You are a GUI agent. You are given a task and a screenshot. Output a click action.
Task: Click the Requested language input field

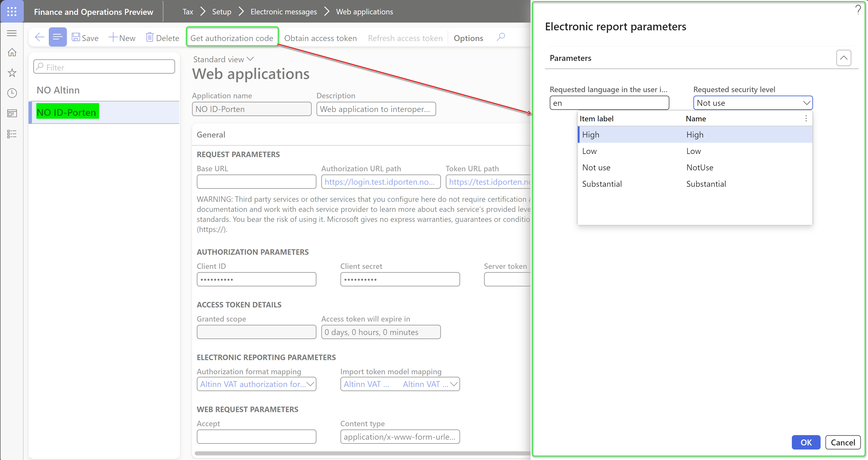[x=609, y=103]
